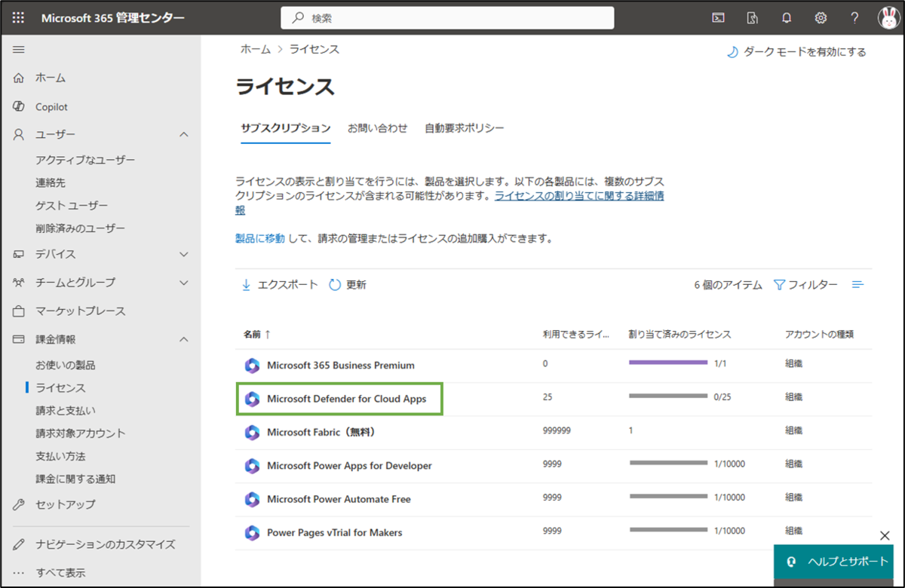Open 支払い方法 in the sidebar
The height and width of the screenshot is (588, 905).
[60, 456]
